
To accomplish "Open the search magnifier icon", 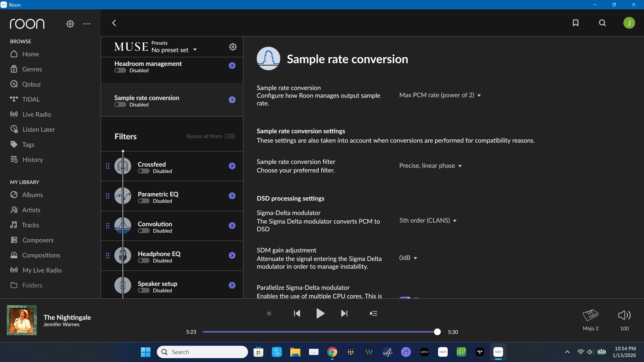I will [602, 23].
